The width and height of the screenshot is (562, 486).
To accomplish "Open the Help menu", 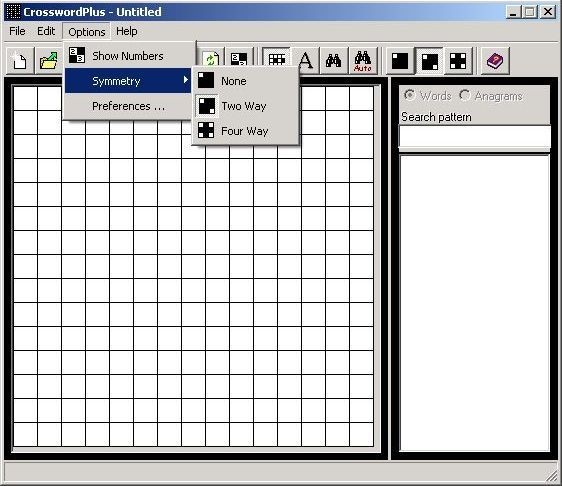I will click(x=127, y=31).
